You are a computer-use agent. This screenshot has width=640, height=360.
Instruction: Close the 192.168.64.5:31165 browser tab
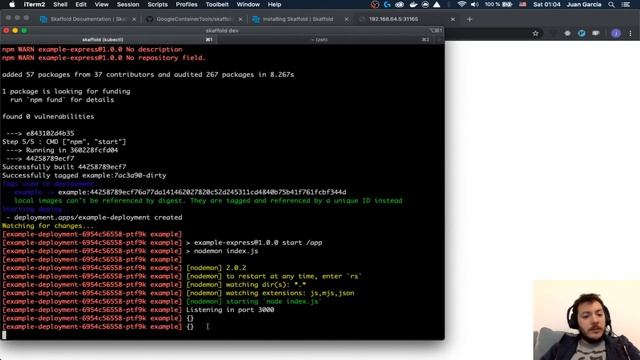pyautogui.click(x=453, y=19)
